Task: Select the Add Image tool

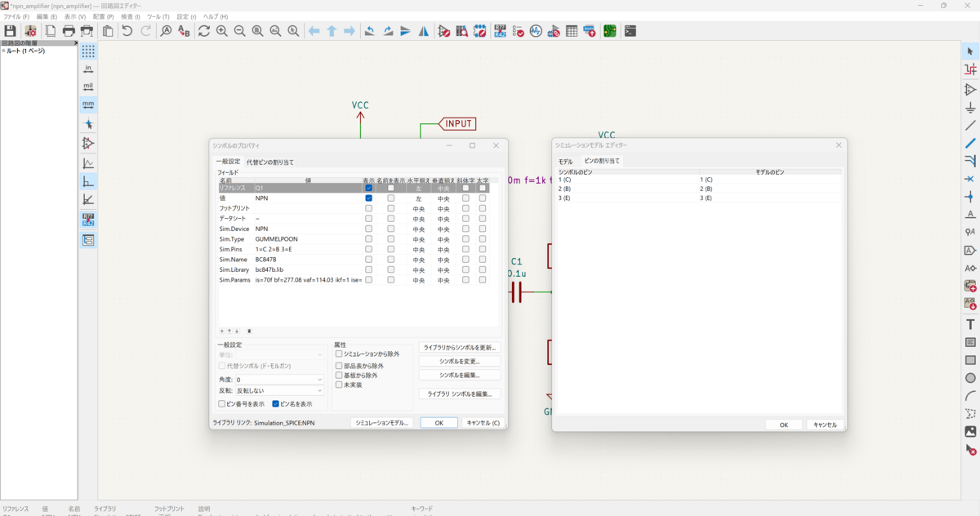Action: 970,432
